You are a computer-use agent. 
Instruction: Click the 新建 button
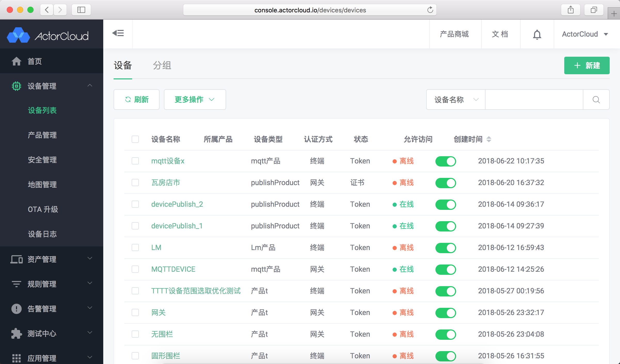(x=587, y=65)
